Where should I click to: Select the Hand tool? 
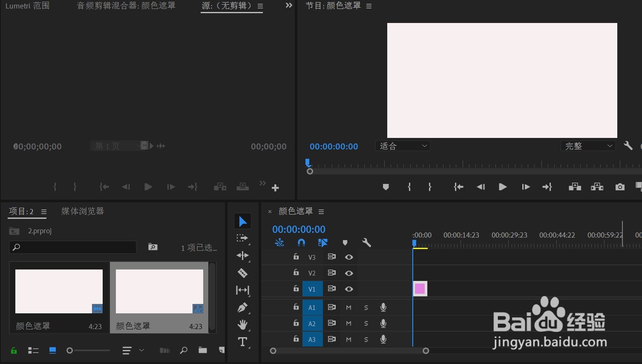pyautogui.click(x=242, y=325)
